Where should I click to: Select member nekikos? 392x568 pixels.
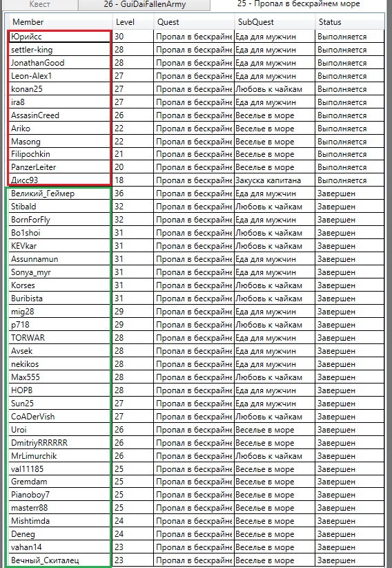59,364
